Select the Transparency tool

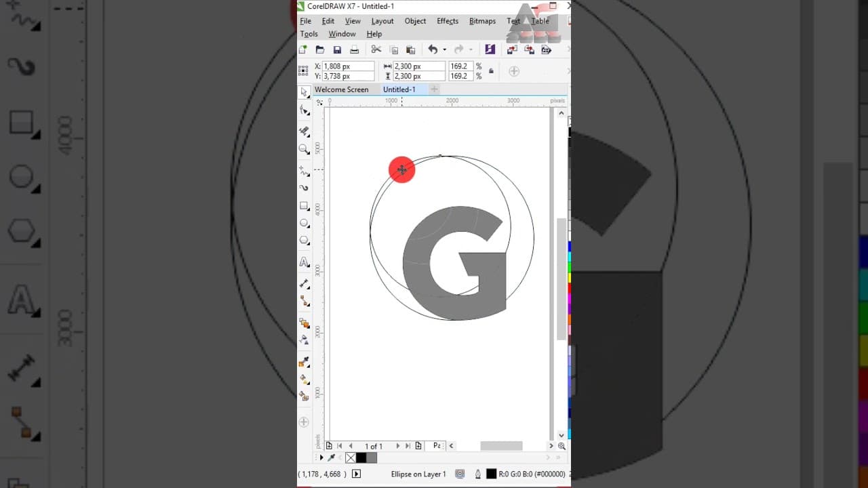pos(304,340)
